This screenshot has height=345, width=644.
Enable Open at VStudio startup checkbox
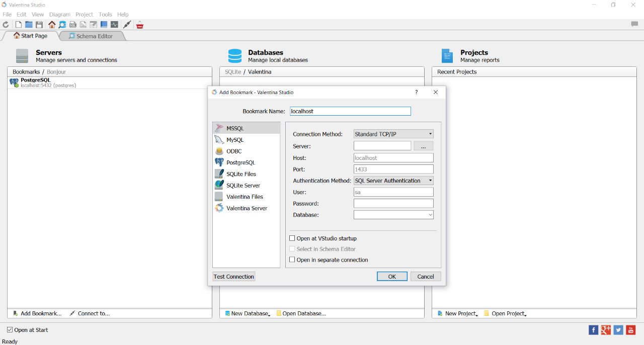pyautogui.click(x=292, y=238)
